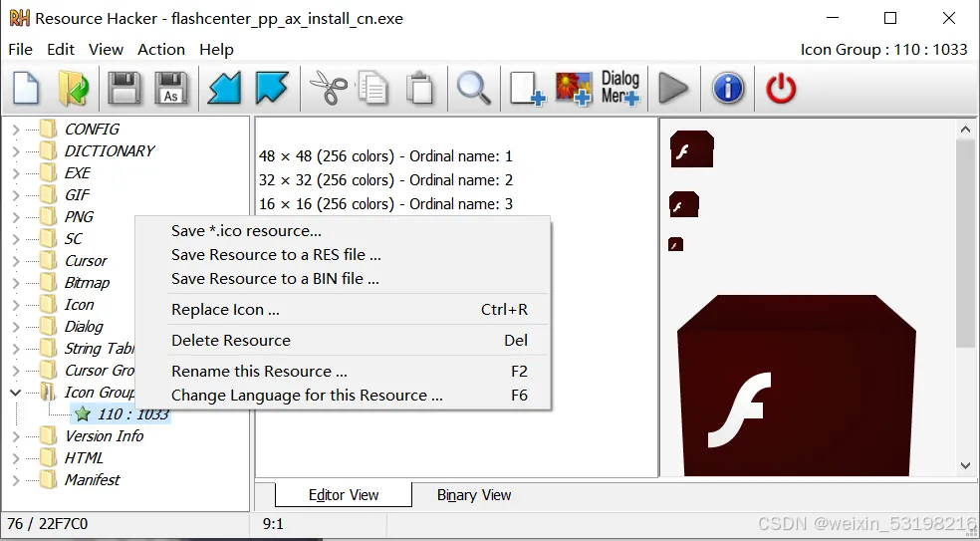980x541 pixels.
Task: Choose Save Resource to a RES file
Action: 343,254
